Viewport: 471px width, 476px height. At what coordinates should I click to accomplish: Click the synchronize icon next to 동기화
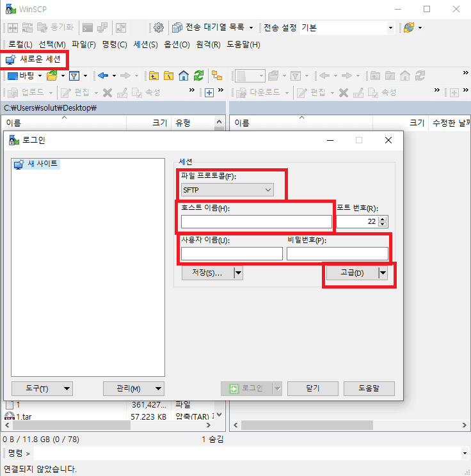pyautogui.click(x=42, y=28)
